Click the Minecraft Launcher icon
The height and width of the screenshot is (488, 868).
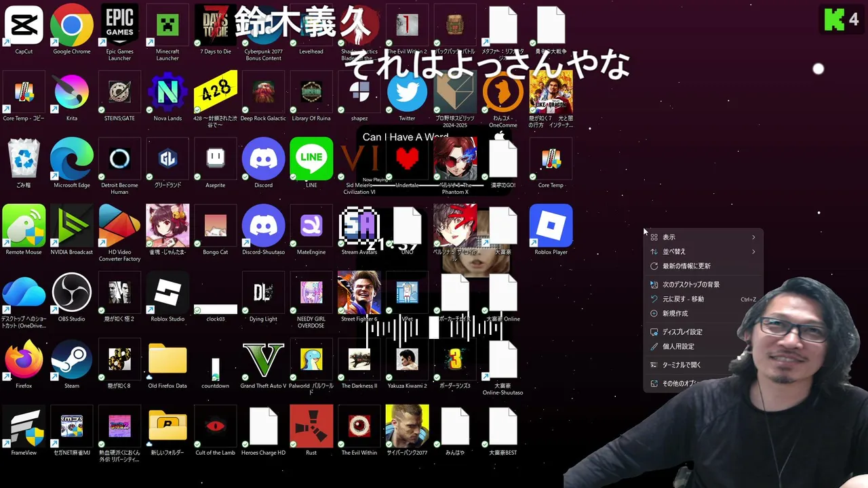(167, 25)
